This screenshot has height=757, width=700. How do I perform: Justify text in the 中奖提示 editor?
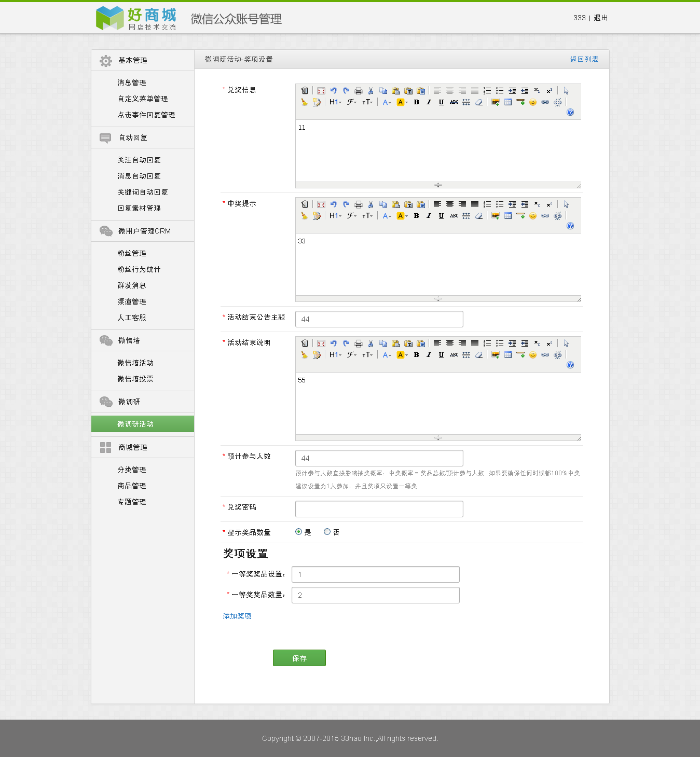(475, 204)
